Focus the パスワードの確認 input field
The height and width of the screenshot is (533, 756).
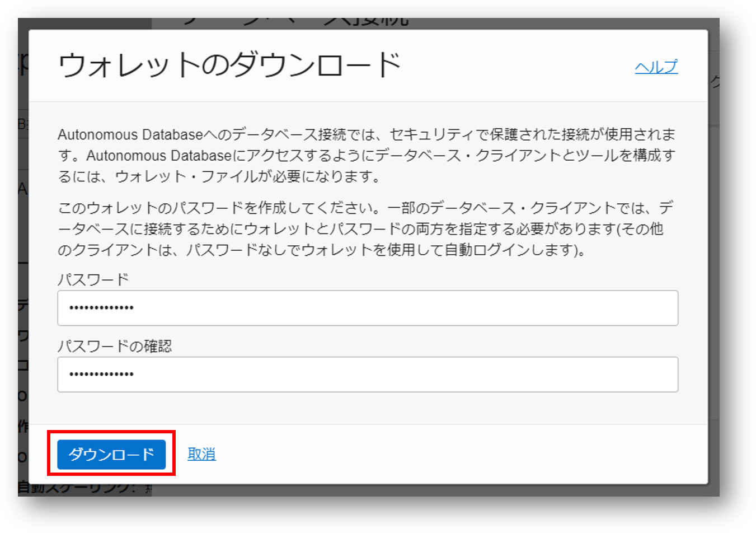(367, 375)
